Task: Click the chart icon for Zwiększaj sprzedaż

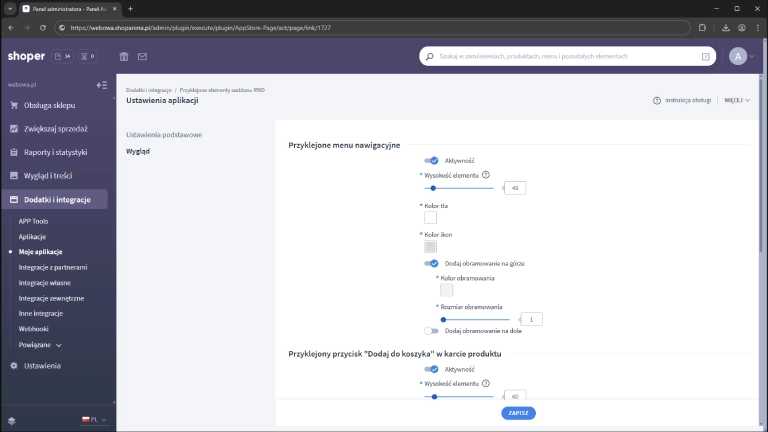Action: [x=13, y=129]
